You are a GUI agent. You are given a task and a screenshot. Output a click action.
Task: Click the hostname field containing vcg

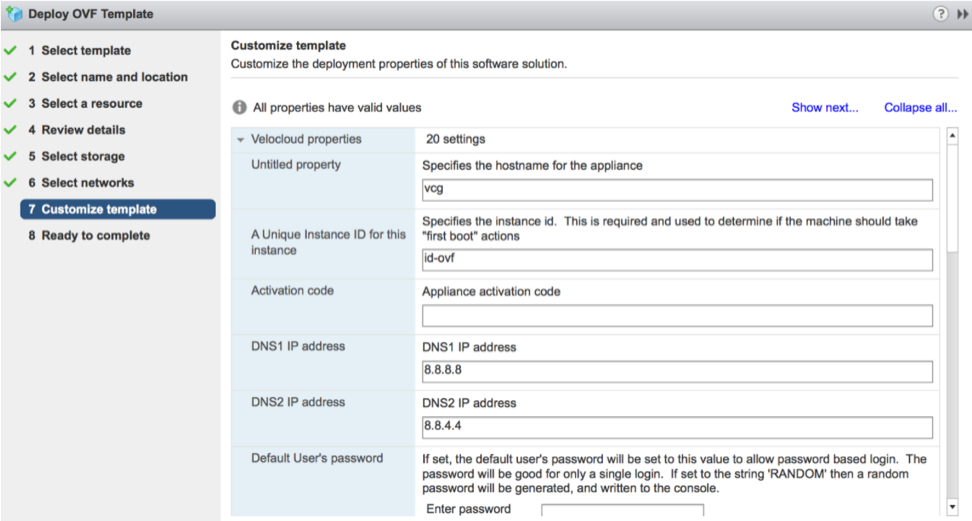click(x=677, y=190)
